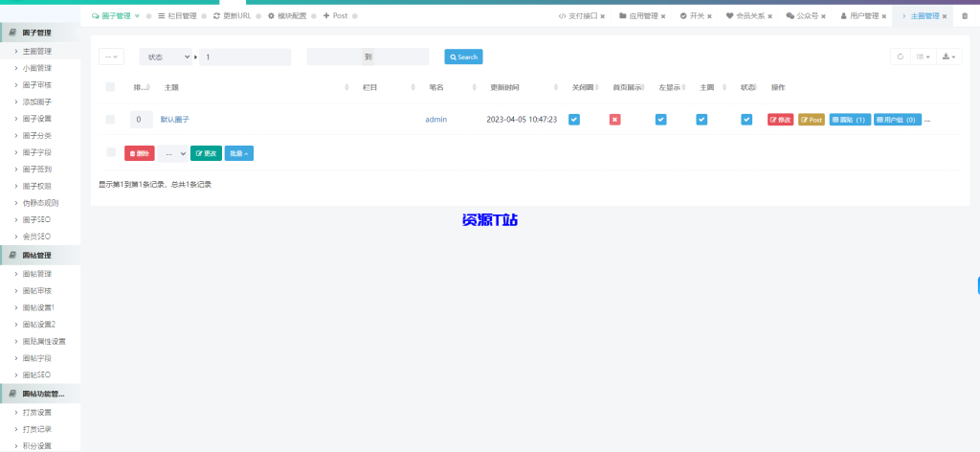This screenshot has height=452, width=980.
Task: Open 圈贴 (1) for 默认圈子
Action: click(850, 120)
